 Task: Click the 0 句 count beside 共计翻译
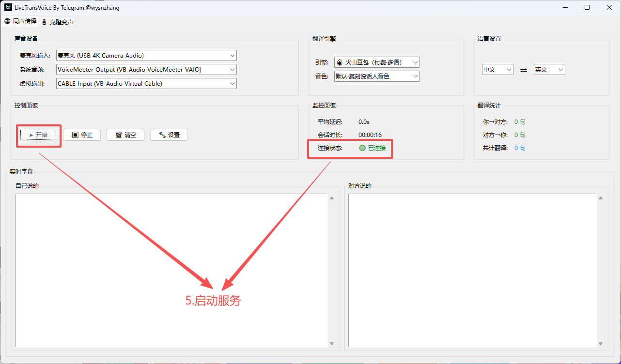pyautogui.click(x=520, y=148)
